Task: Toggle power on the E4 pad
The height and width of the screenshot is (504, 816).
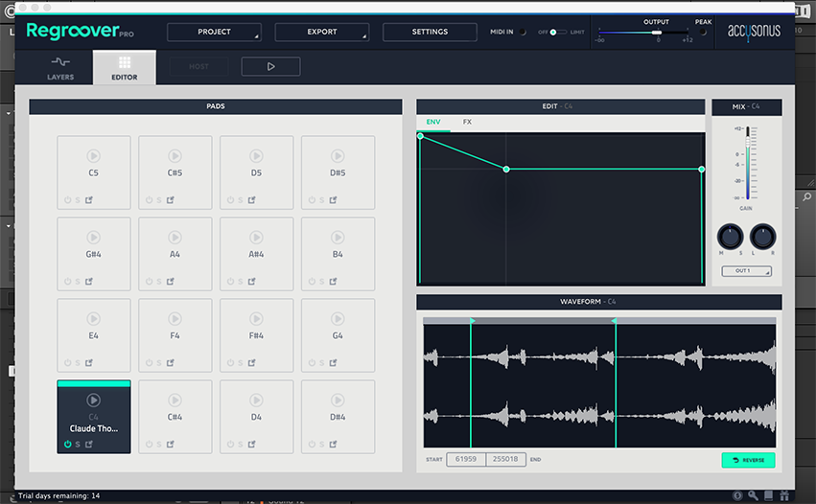Action: (x=68, y=362)
